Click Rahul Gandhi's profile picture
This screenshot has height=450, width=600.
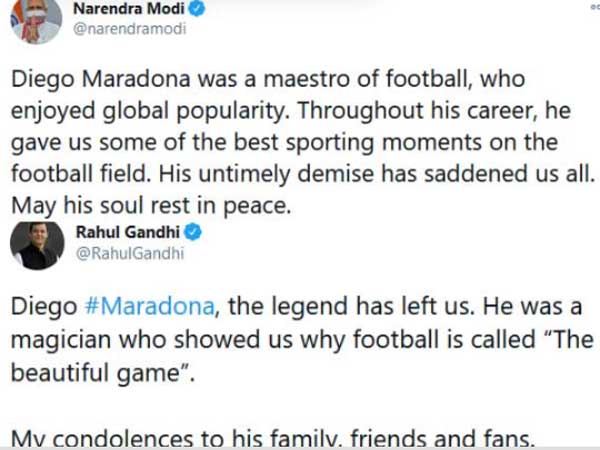click(36, 246)
